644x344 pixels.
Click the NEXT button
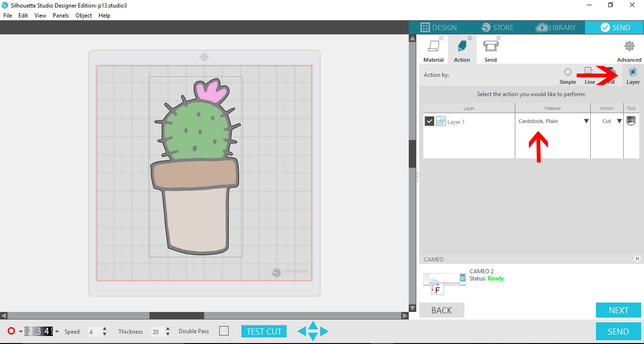619,310
